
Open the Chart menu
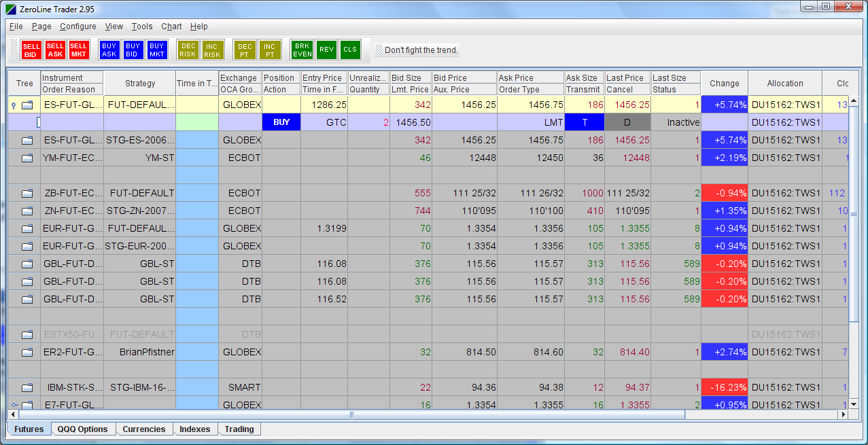pos(171,26)
